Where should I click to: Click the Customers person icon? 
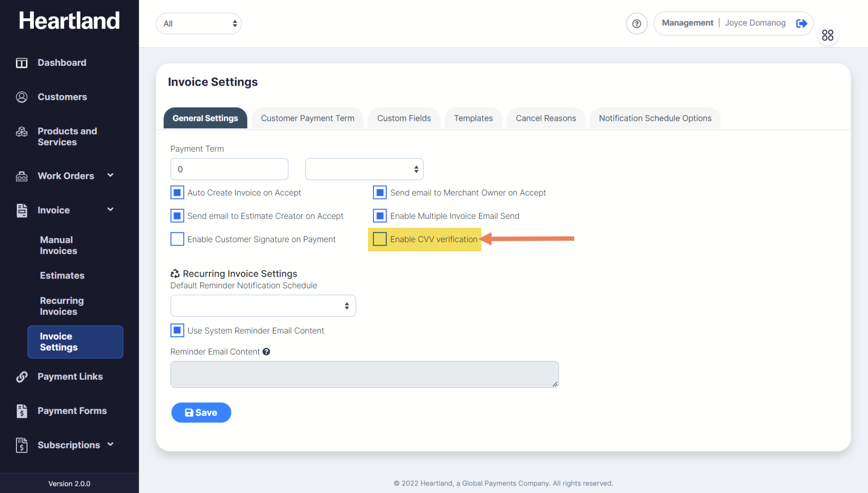point(21,97)
